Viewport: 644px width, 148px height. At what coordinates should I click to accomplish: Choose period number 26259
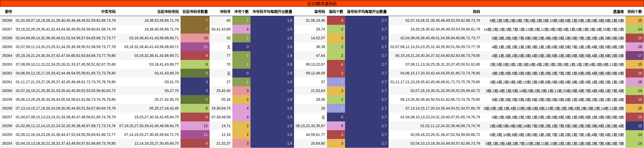coord(7,99)
